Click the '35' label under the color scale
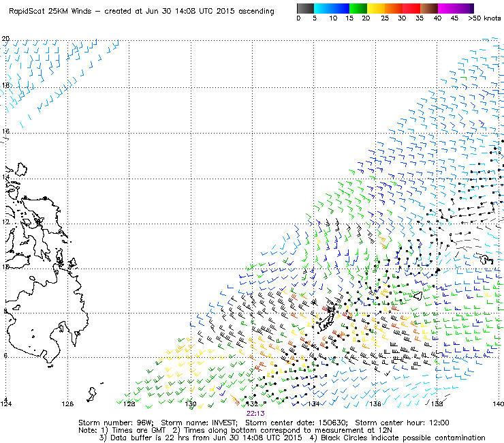Viewport: 504px width, 443px height. pyautogui.click(x=420, y=18)
